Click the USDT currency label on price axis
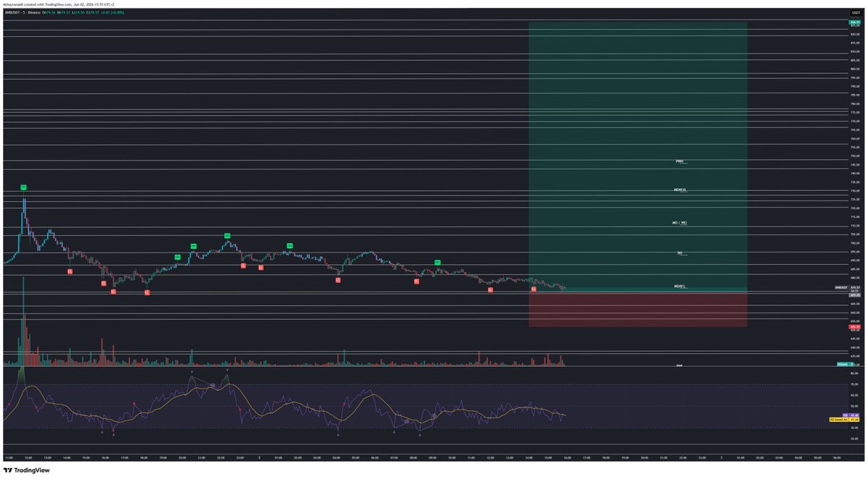The height and width of the screenshot is (479, 868). coord(854,12)
